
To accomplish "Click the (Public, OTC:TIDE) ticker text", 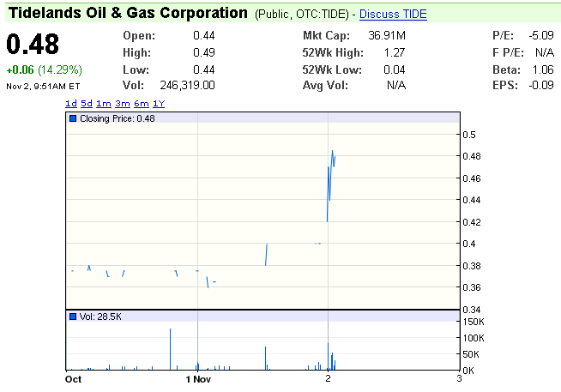I will point(302,15).
